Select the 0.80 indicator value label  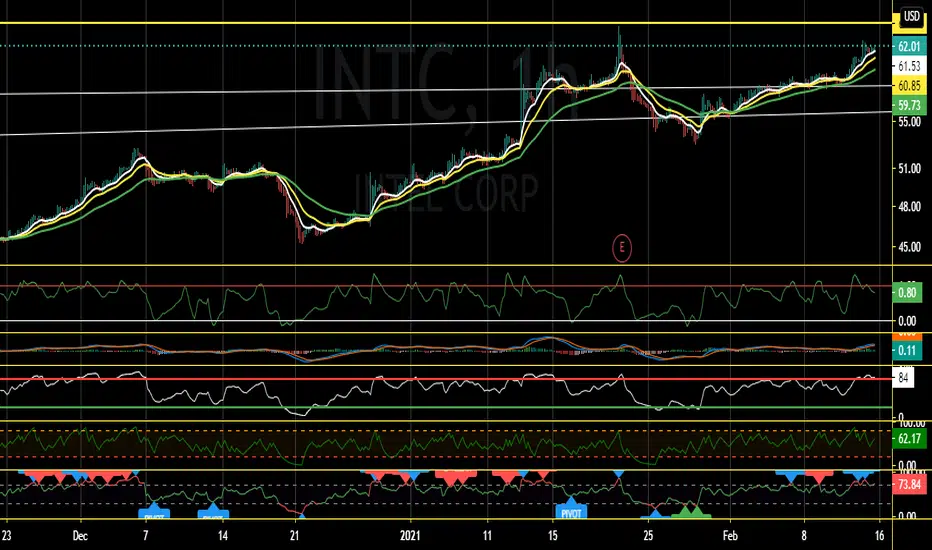click(x=907, y=293)
